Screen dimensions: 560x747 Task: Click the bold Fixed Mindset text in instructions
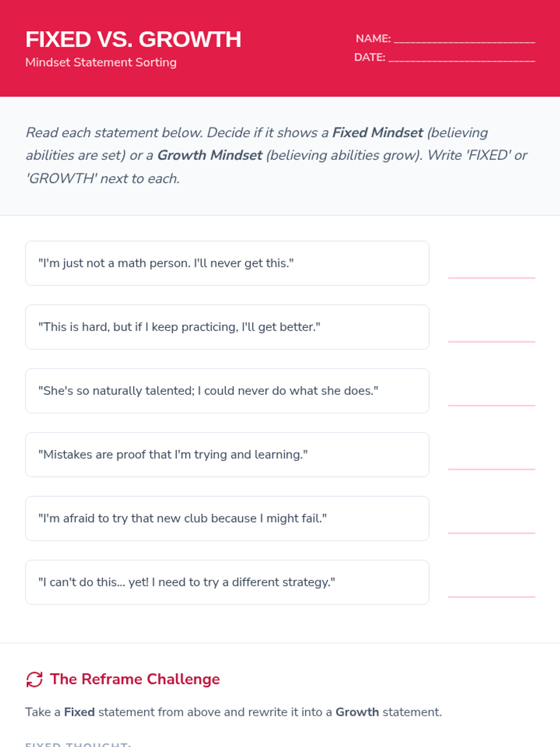coord(378,133)
